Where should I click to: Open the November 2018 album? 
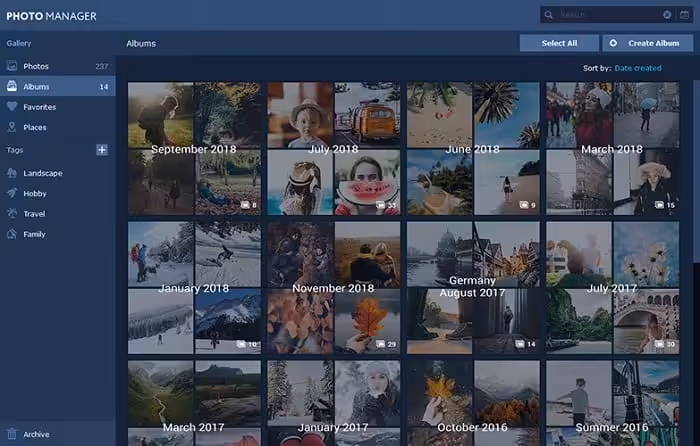tap(333, 288)
